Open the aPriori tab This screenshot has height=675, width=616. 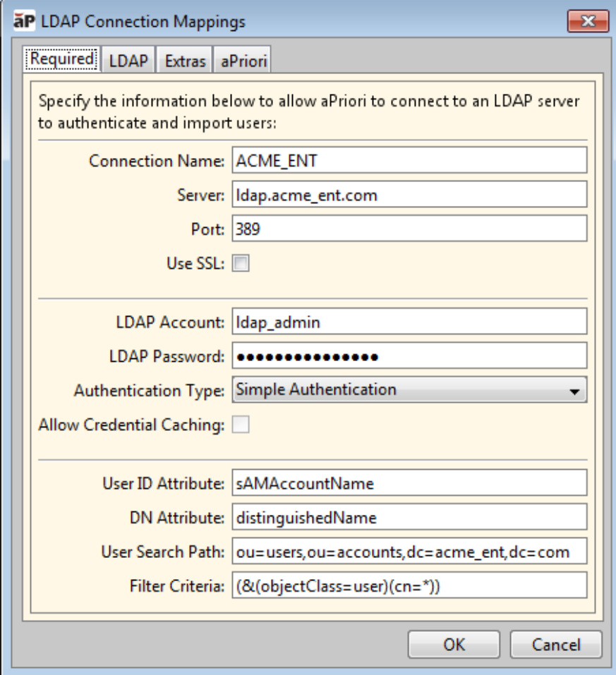[242, 61]
